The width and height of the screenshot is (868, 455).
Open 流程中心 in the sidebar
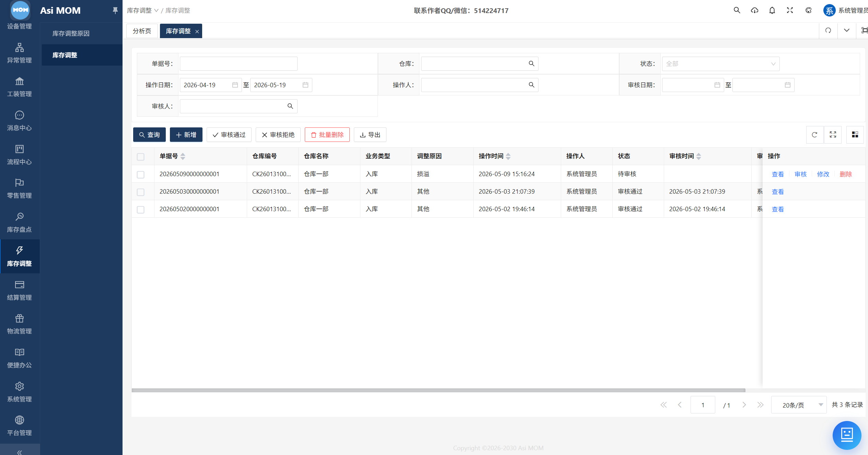[20, 155]
